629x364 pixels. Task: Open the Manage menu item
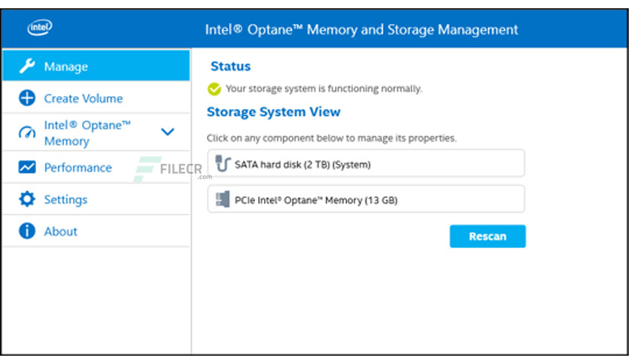(x=96, y=65)
